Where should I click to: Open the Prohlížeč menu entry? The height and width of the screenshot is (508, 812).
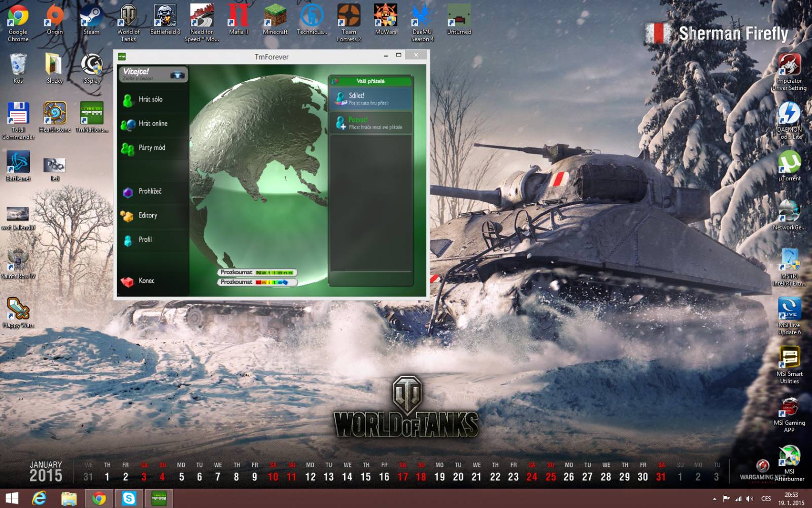point(153,192)
